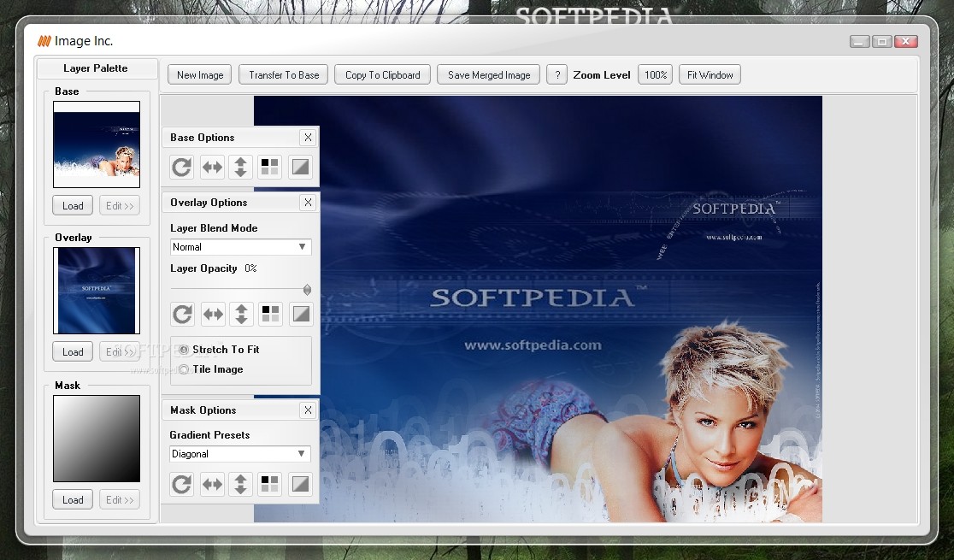954x560 pixels.
Task: Select the Tile Image option
Action: coord(211,369)
